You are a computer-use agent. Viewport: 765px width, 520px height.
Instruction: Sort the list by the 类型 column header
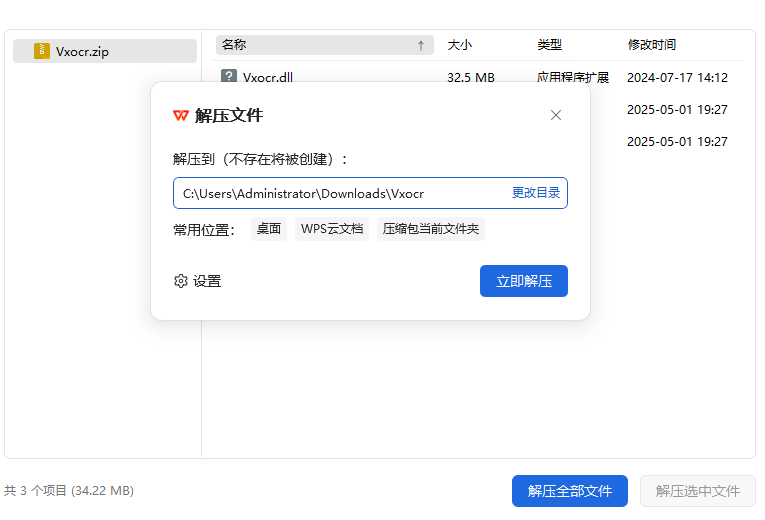pyautogui.click(x=550, y=45)
